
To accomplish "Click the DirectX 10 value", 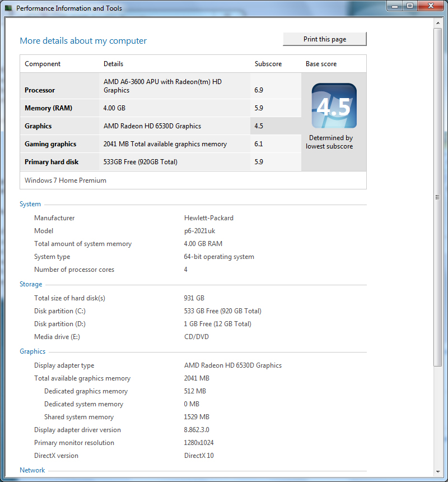I will 199,456.
